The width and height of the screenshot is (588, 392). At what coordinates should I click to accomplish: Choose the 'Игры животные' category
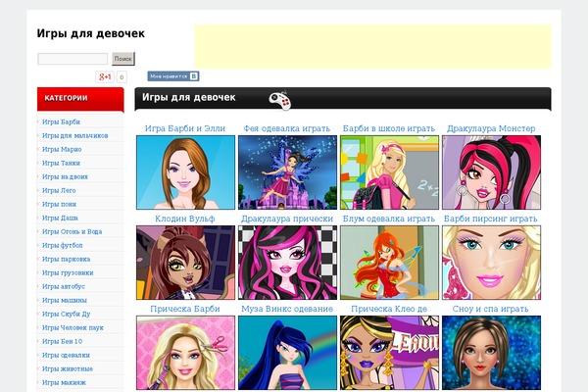click(x=68, y=368)
